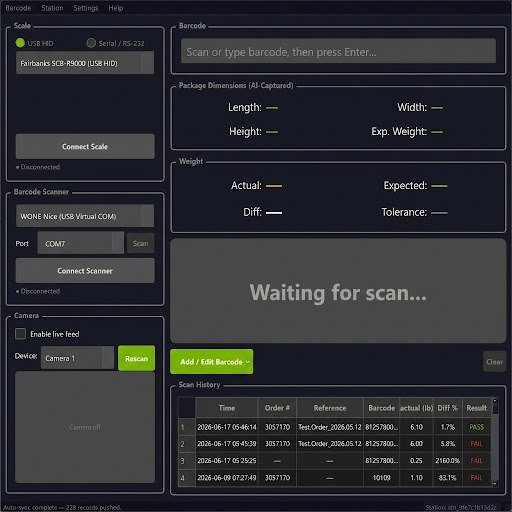Expand the Fairbanks SCB-R9000 scale dropdown
This screenshot has height=512, width=512.
pyautogui.click(x=85, y=63)
